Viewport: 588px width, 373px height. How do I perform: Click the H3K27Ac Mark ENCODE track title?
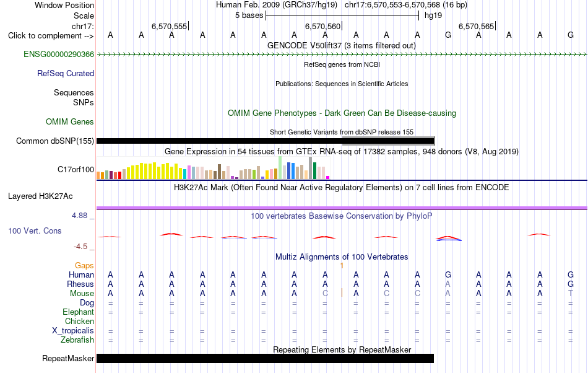(342, 188)
